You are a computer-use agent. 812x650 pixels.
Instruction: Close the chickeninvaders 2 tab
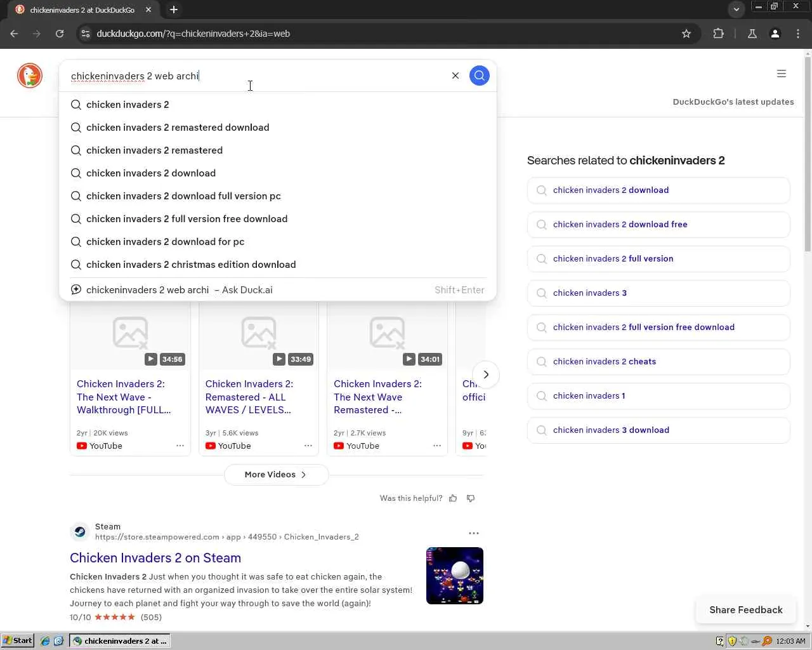pos(148,10)
